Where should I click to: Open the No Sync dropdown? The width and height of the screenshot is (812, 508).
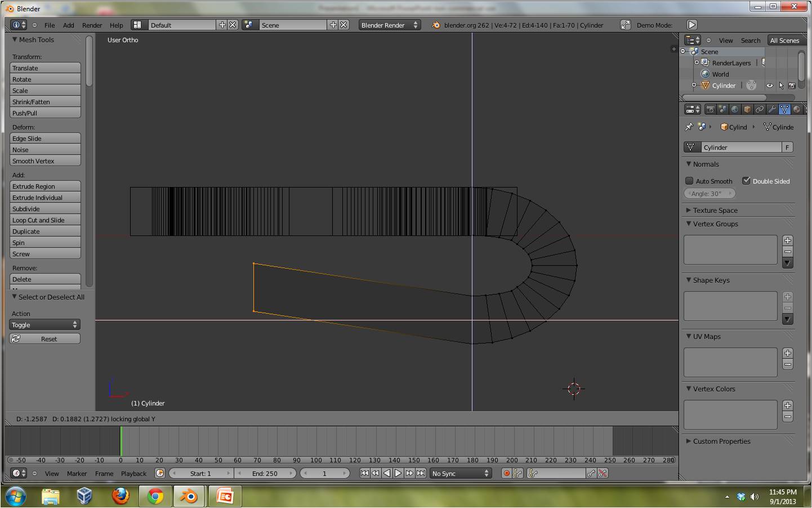pyautogui.click(x=461, y=473)
